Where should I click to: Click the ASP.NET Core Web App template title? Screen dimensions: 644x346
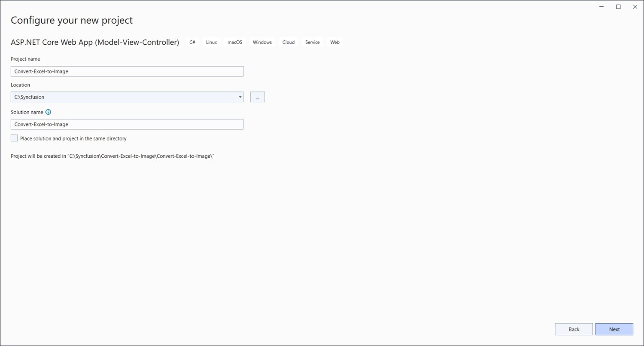pos(95,42)
